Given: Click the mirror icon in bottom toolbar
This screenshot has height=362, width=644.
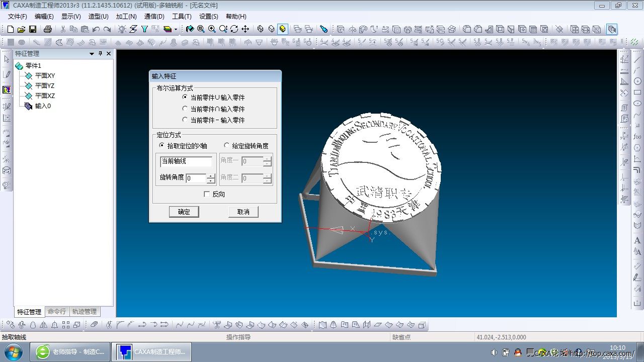Looking at the screenshot, I should (44, 325).
